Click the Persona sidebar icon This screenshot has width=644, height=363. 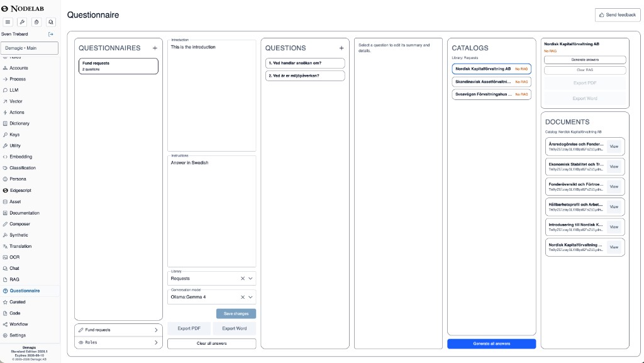click(5, 179)
